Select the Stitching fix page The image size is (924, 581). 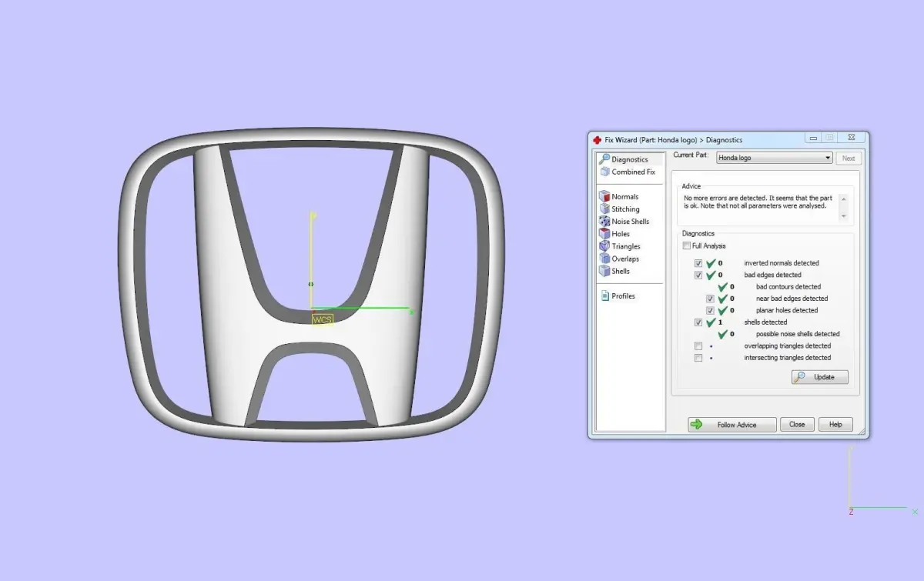(x=620, y=209)
